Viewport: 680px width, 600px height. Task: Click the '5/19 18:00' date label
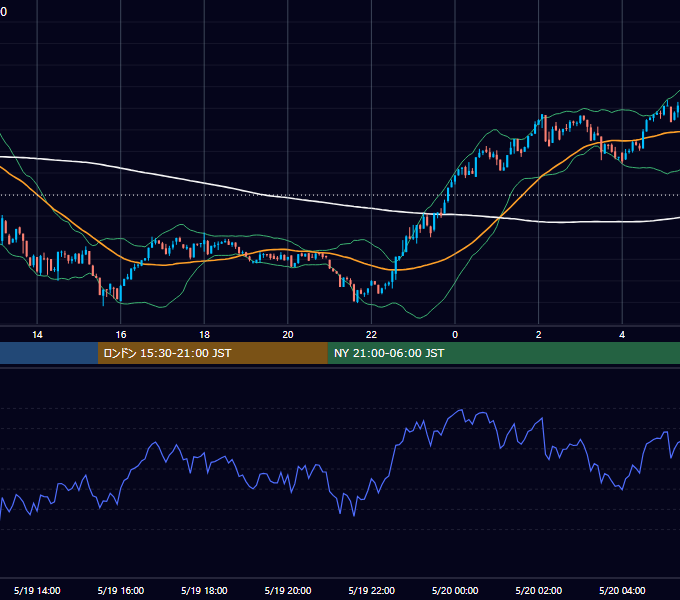tap(204, 590)
